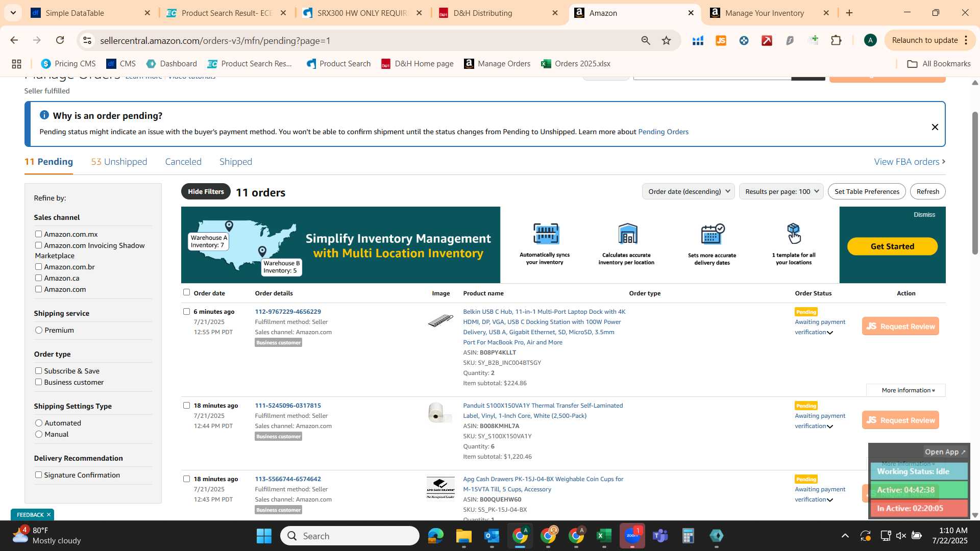Open Chrome three-dot menu
Image resolution: width=980 pixels, height=551 pixels.
(966, 40)
